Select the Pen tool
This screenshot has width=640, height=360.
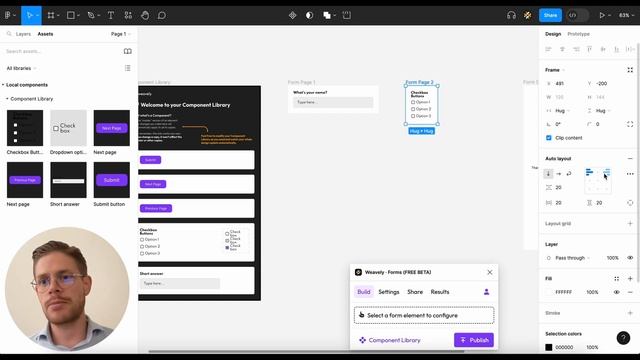91,15
